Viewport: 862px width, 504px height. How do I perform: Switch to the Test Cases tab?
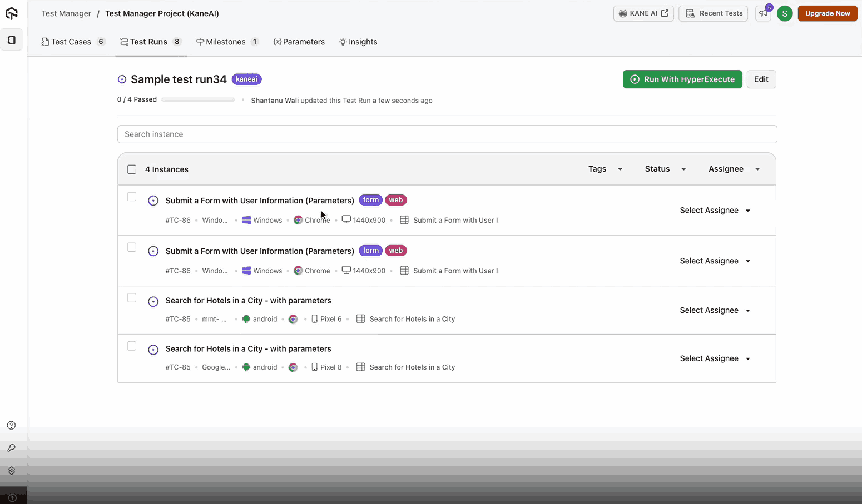tap(72, 42)
